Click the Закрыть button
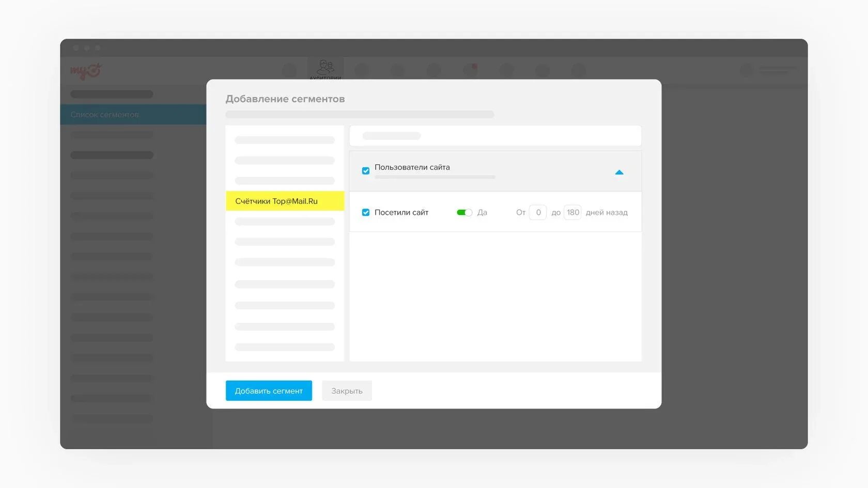The image size is (868, 488). (x=347, y=390)
